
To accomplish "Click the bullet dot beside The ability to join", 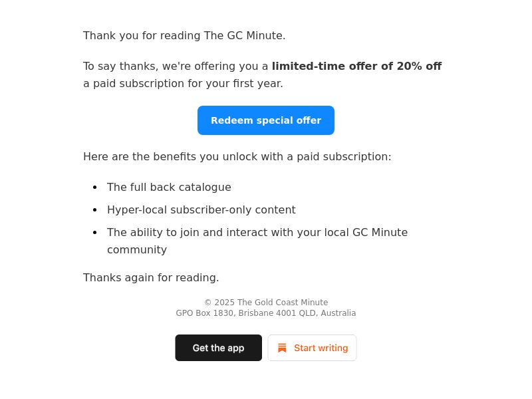I will [94, 232].
